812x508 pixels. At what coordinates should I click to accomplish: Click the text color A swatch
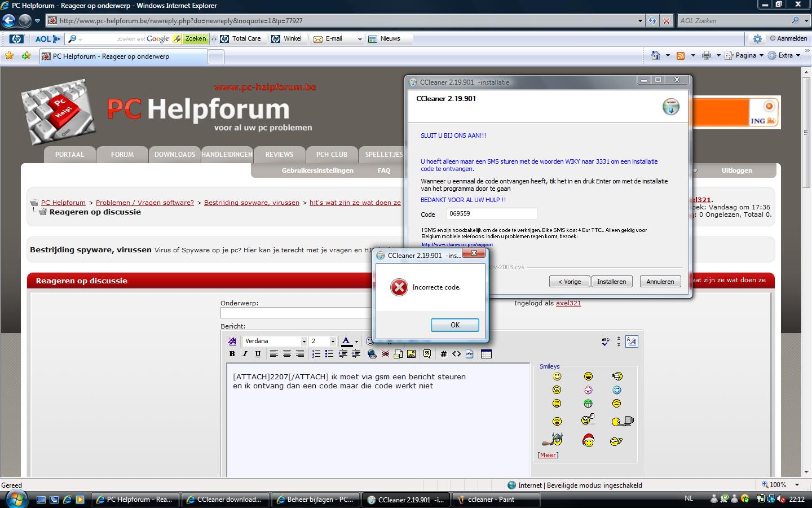pos(346,341)
